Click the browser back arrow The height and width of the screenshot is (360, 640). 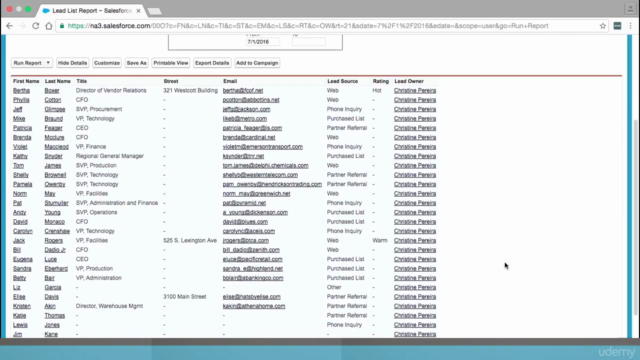click(x=9, y=26)
